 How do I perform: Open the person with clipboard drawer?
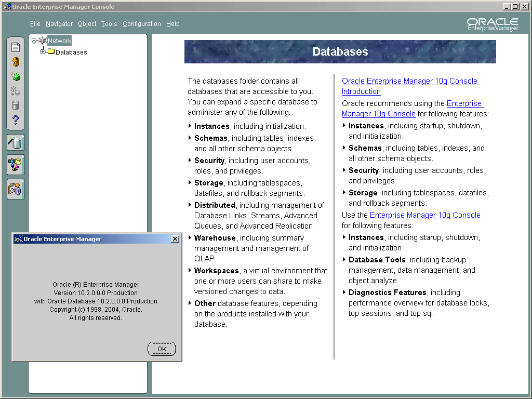point(16,189)
